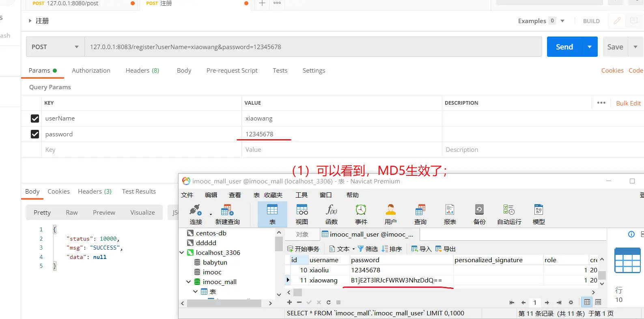The height and width of the screenshot is (319, 644).
Task: Switch to the request Headers (8) tab
Action: [x=142, y=70]
